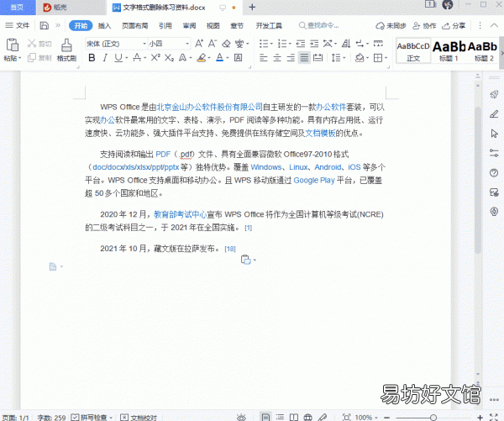Click the 未同步 sync status button
The width and height of the screenshot is (504, 421).
pyautogui.click(x=391, y=26)
